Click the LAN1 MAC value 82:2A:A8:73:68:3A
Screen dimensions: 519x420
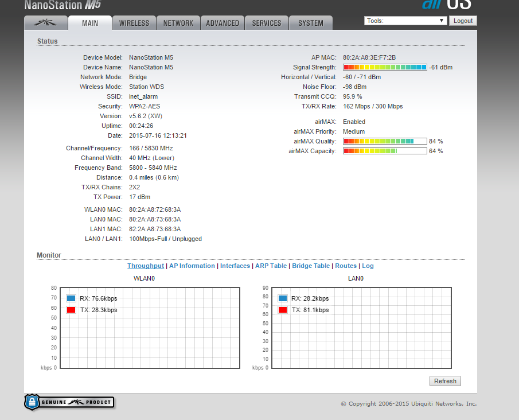coord(155,229)
